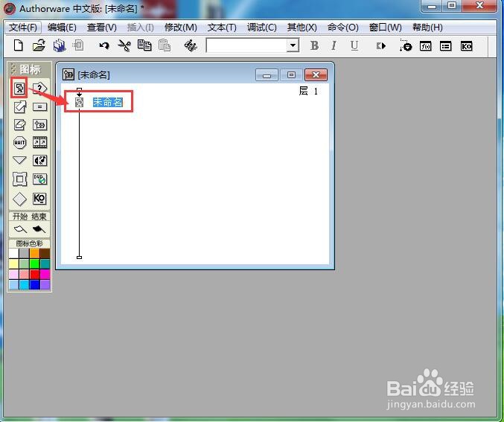The height and width of the screenshot is (422, 504).
Task: Open the 修改(M) menu
Action: pos(181,28)
